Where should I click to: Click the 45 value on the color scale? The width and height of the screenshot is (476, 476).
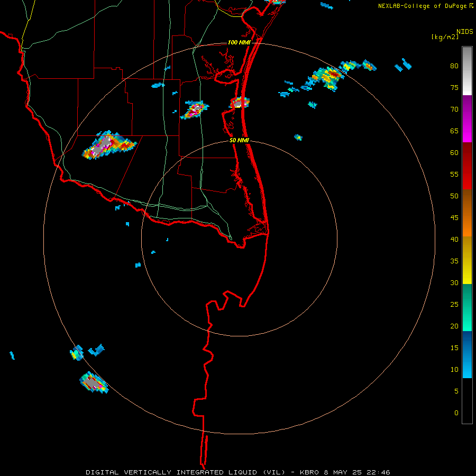(x=454, y=218)
